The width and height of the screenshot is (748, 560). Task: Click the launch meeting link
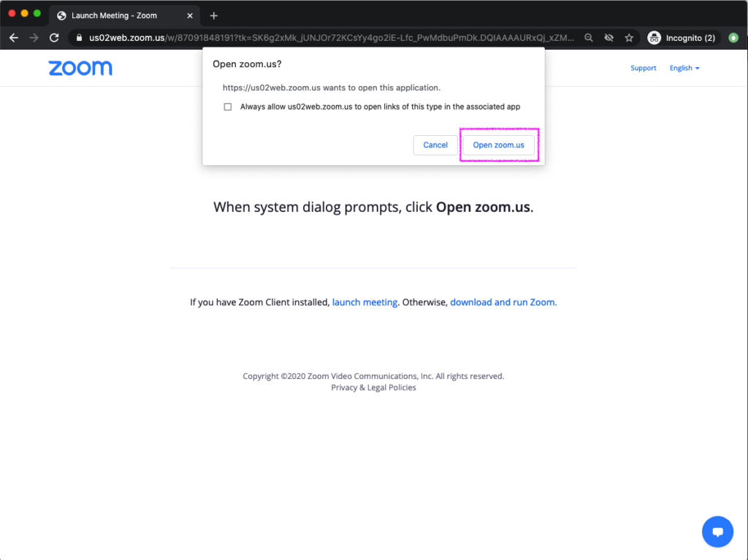[x=365, y=302]
